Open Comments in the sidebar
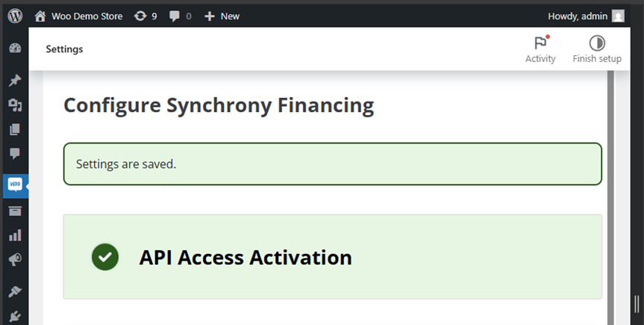 tap(15, 154)
